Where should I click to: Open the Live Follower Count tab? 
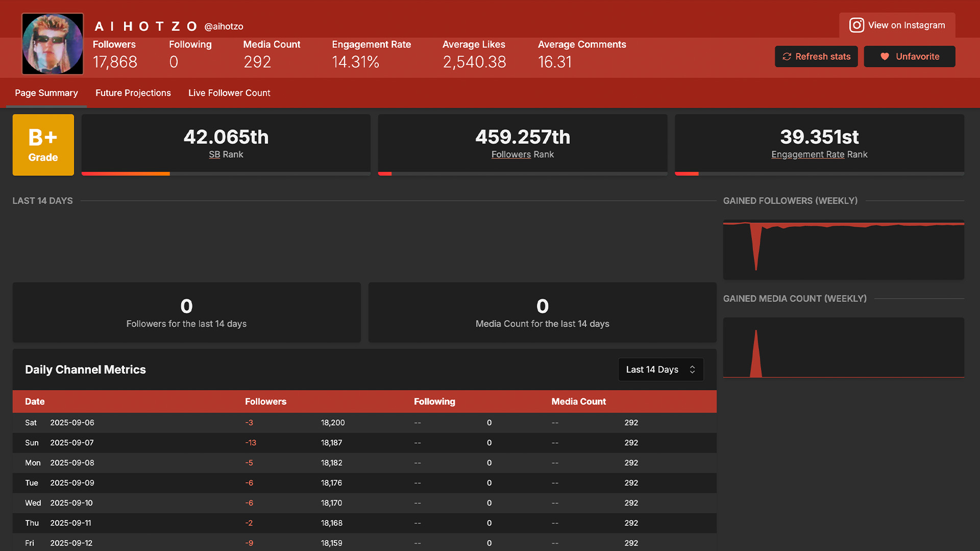pyautogui.click(x=229, y=93)
